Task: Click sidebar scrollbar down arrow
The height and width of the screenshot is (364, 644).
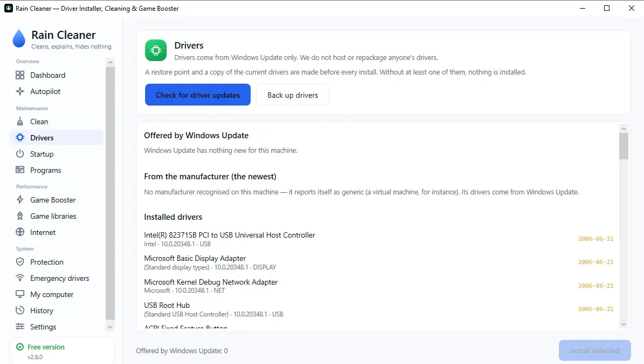Action: [110, 327]
